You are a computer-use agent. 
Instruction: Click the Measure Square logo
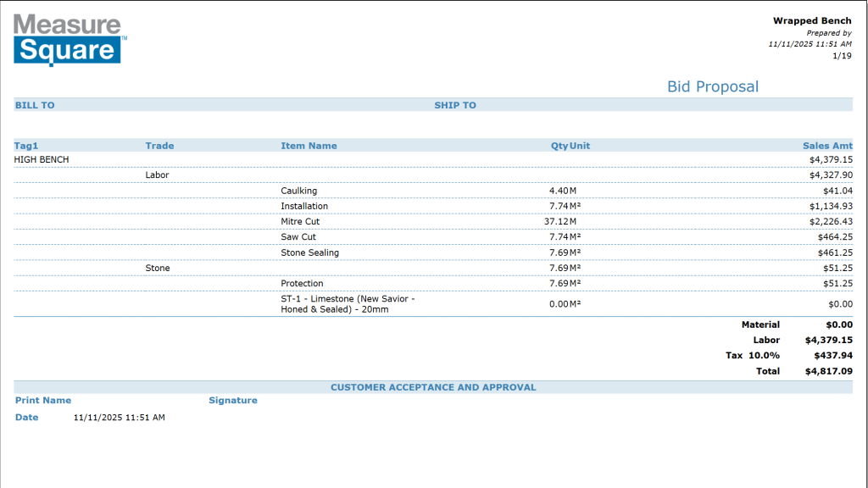pyautogui.click(x=70, y=39)
